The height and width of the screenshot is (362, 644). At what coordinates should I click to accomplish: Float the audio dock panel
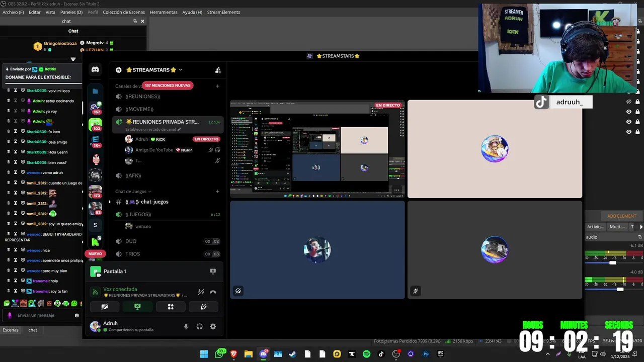coord(640,237)
